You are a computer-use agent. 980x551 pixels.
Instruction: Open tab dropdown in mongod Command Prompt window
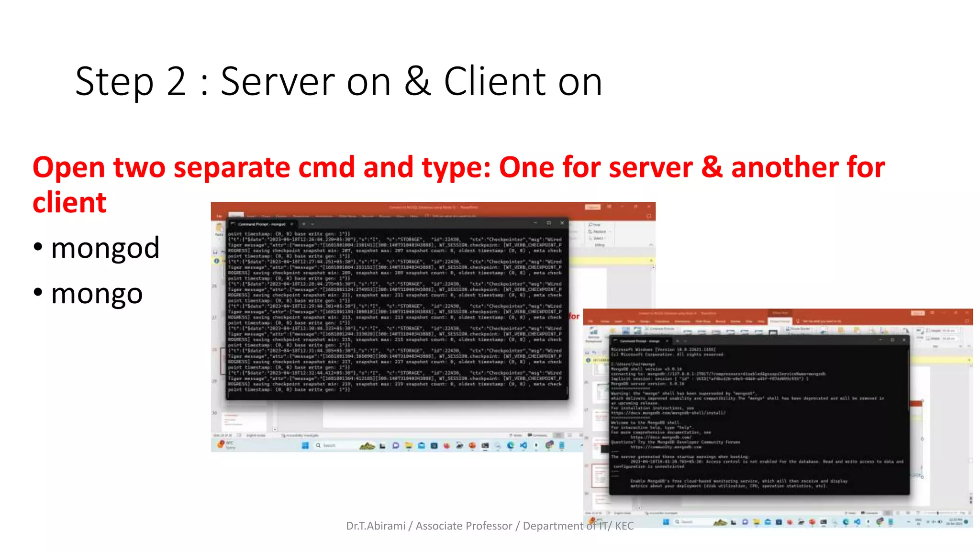[313, 224]
